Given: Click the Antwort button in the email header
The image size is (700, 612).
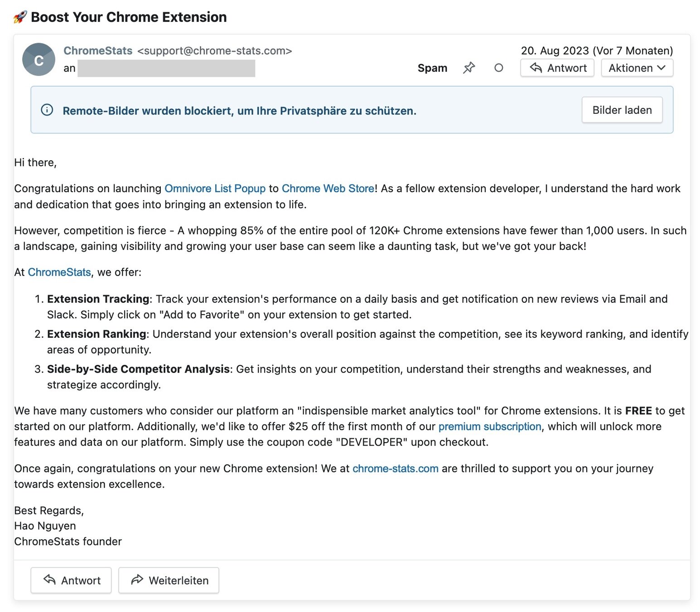Looking at the screenshot, I should [x=557, y=68].
